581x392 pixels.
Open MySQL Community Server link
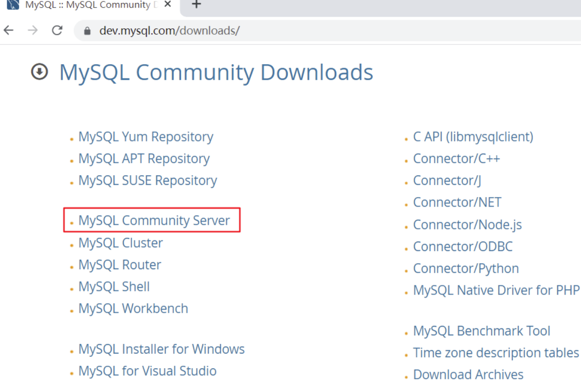point(154,221)
